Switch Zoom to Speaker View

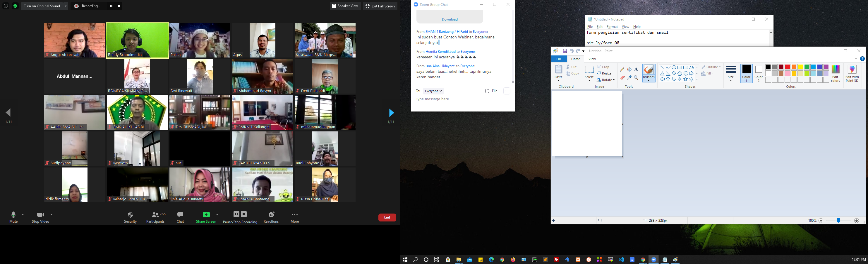pos(345,6)
